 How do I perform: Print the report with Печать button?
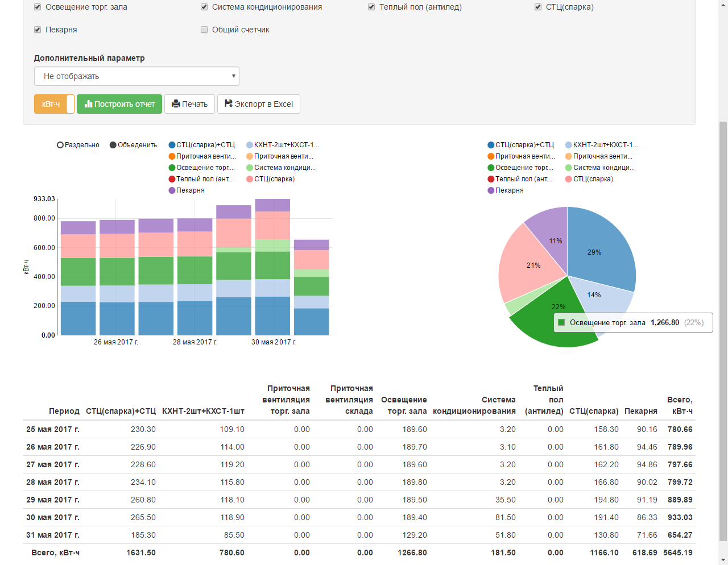pyautogui.click(x=190, y=104)
